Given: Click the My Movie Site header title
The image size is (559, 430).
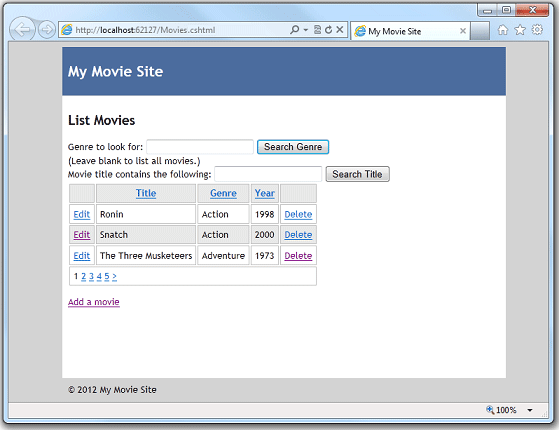Looking at the screenshot, I should (x=116, y=72).
